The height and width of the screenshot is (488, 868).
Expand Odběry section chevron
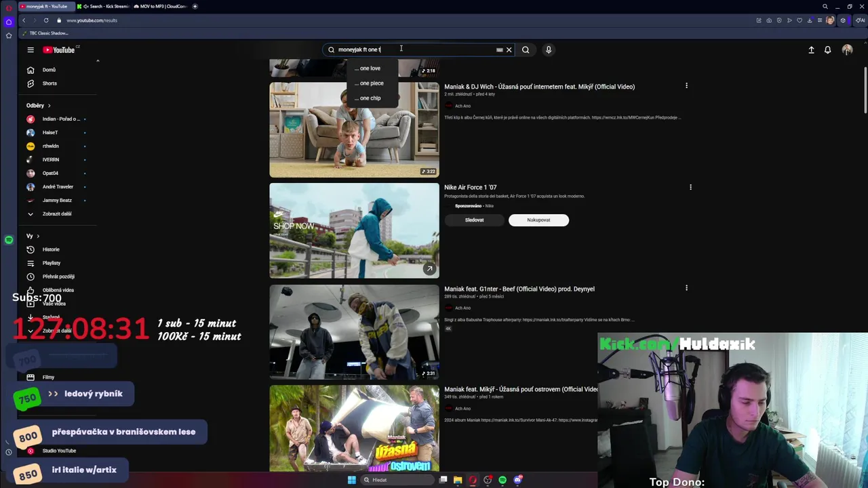point(49,106)
